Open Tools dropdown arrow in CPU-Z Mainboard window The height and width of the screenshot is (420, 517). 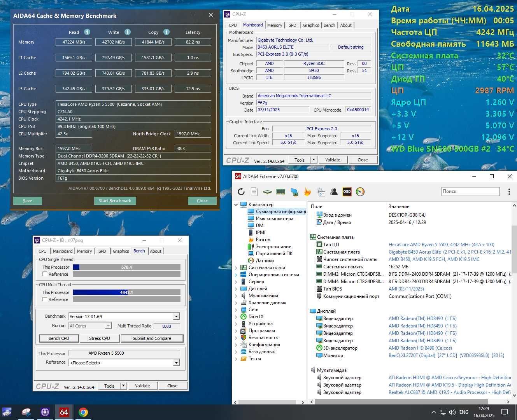[314, 160]
